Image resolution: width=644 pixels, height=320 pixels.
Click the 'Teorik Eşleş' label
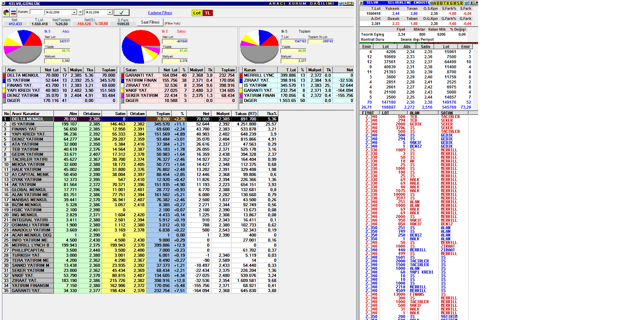tap(372, 34)
